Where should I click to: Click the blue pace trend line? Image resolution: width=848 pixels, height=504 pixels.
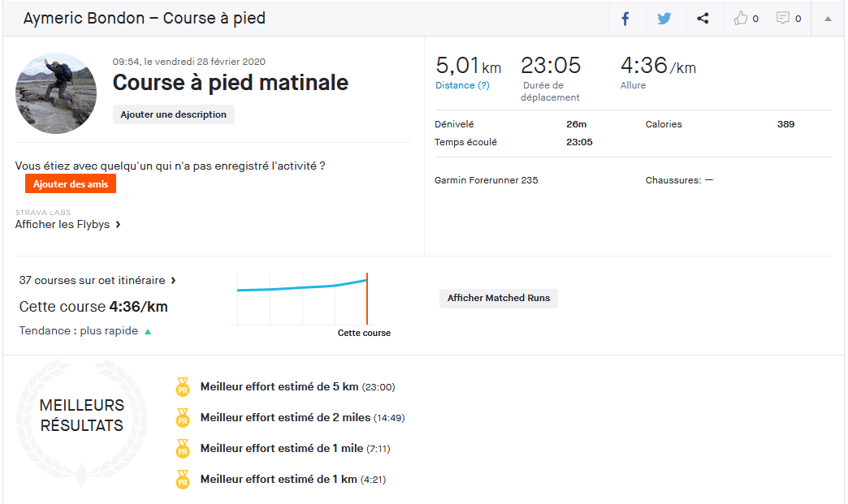click(x=301, y=287)
